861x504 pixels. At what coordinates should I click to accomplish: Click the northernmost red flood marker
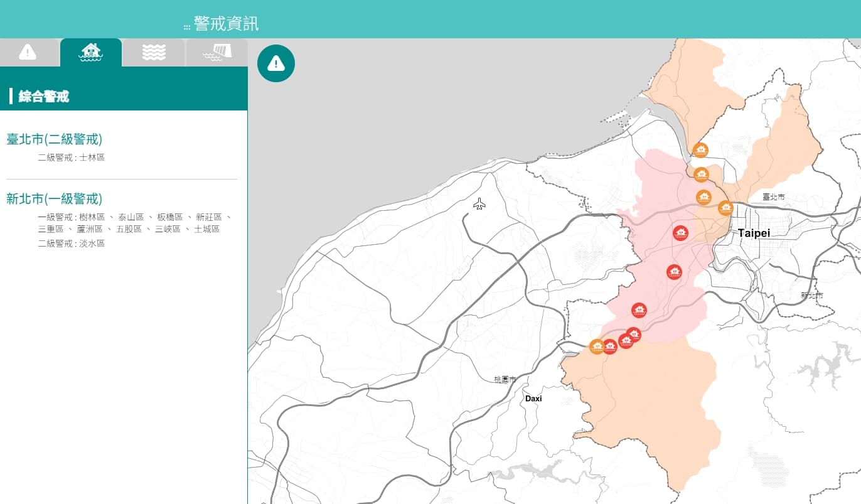pyautogui.click(x=680, y=233)
